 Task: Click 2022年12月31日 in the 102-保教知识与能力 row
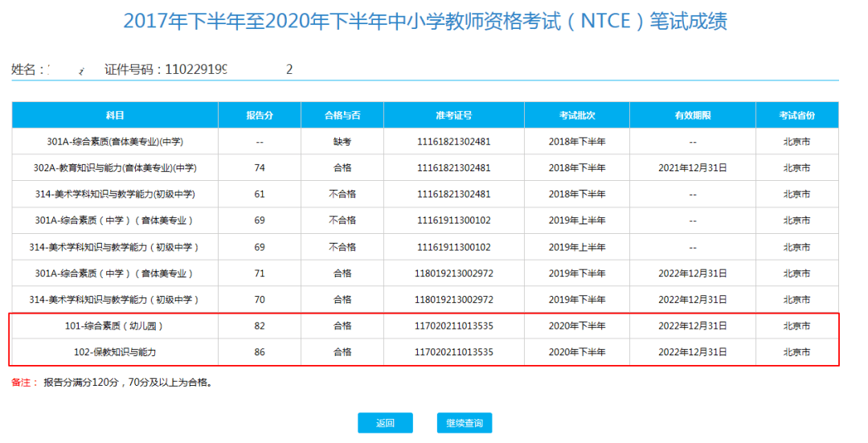point(693,352)
